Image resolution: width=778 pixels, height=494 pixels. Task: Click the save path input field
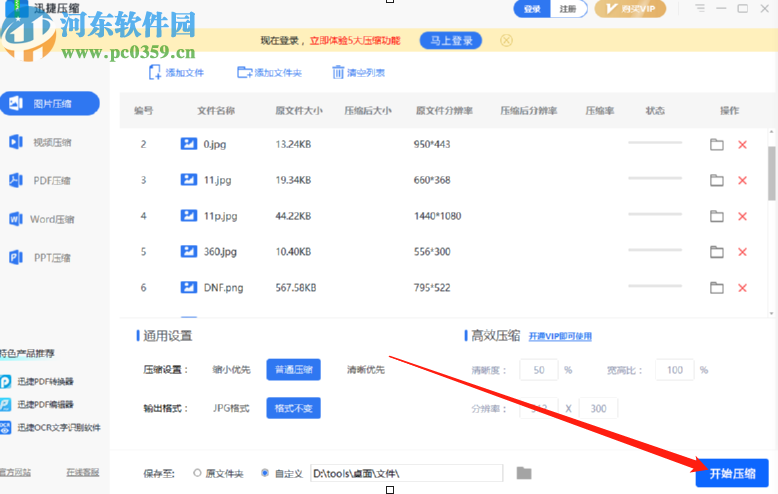[x=405, y=473]
